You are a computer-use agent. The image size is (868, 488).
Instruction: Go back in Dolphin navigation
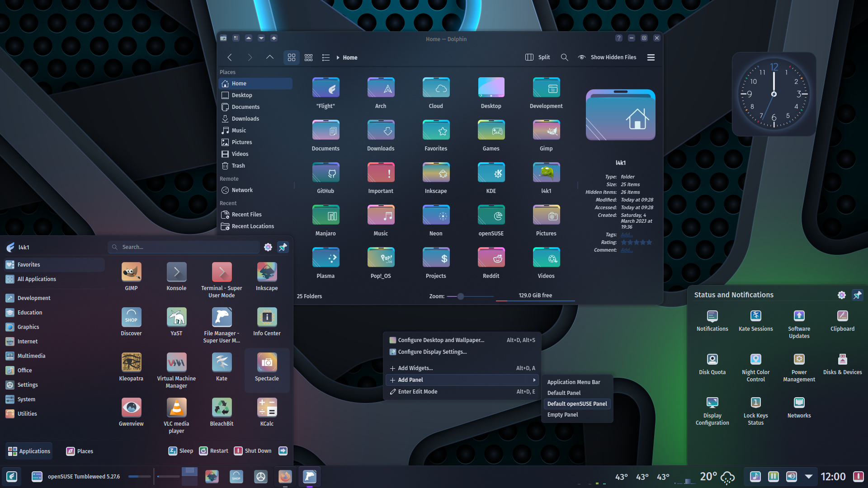click(x=230, y=57)
